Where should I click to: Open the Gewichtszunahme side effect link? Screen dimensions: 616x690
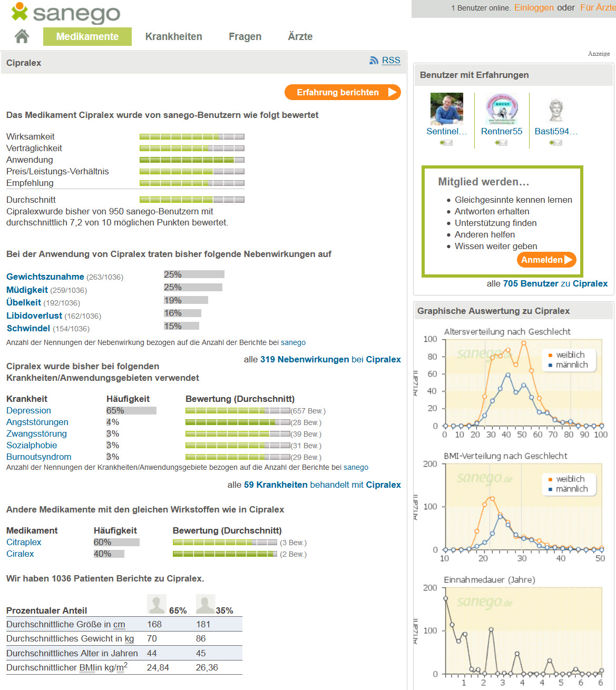pyautogui.click(x=45, y=277)
